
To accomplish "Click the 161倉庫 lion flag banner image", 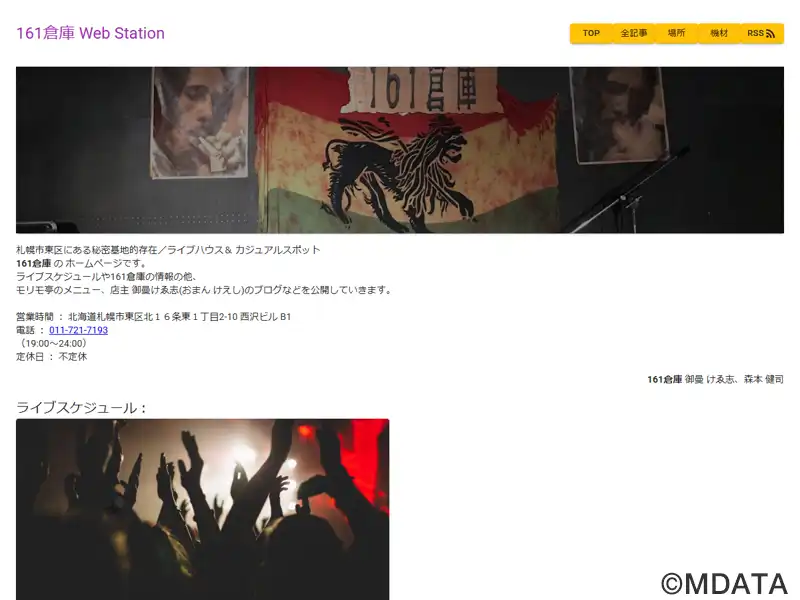I will [400, 150].
